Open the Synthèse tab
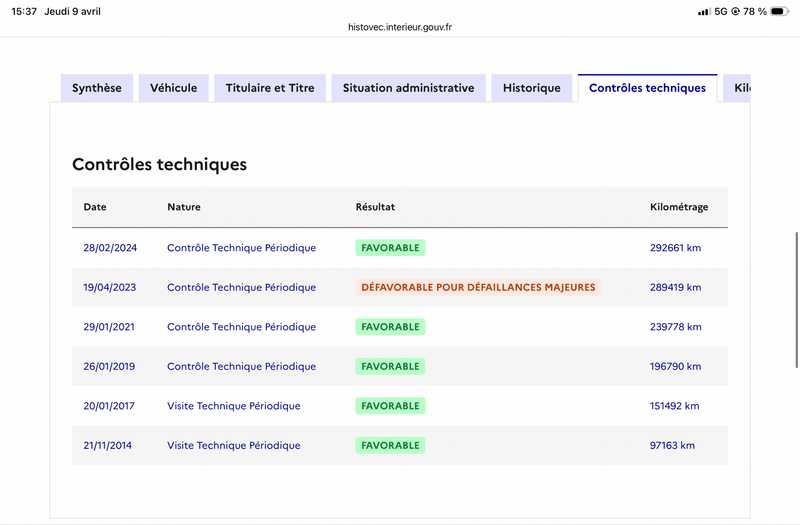This screenshot has width=800, height=525. pyautogui.click(x=97, y=88)
